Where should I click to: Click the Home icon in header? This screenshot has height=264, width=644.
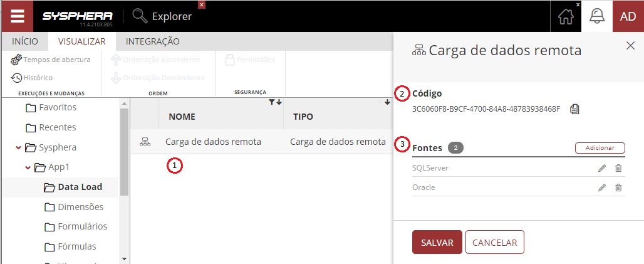pyautogui.click(x=565, y=17)
